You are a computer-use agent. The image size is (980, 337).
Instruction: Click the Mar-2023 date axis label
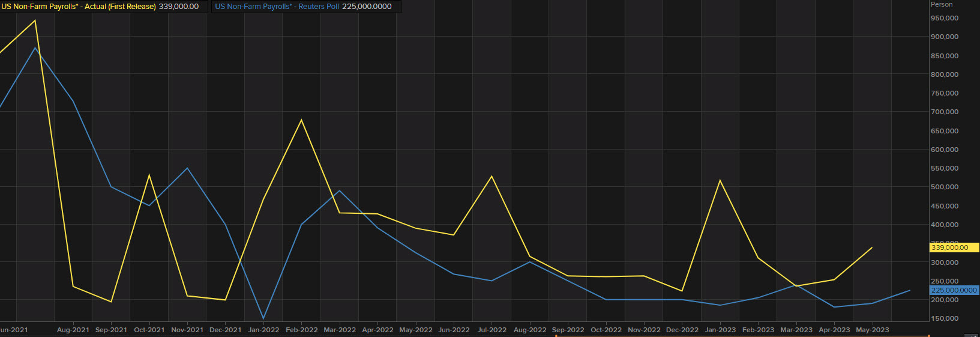tap(796, 330)
